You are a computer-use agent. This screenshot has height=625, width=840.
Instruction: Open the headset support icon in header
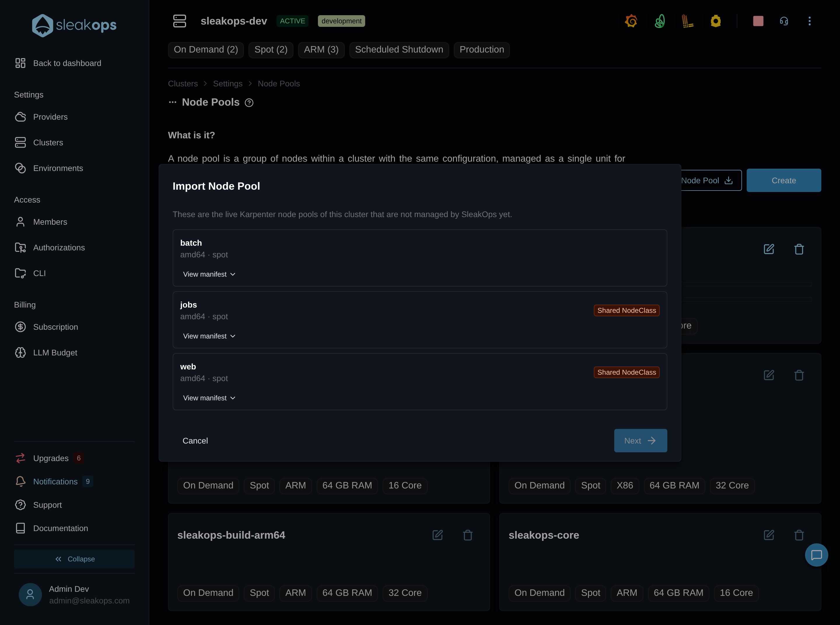click(784, 21)
